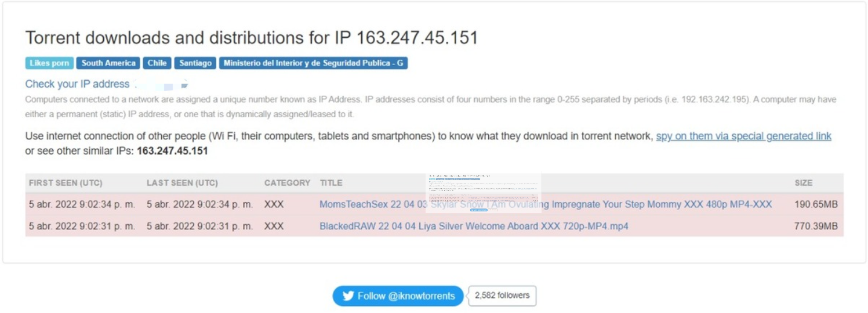
Task: Click the 770.39MB size cell
Action: (x=816, y=226)
